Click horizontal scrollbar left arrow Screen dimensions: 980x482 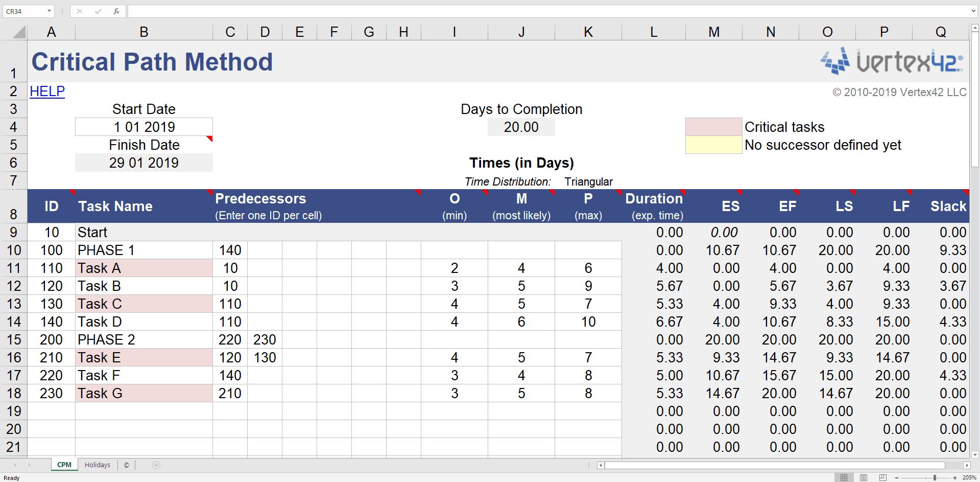[x=601, y=465]
